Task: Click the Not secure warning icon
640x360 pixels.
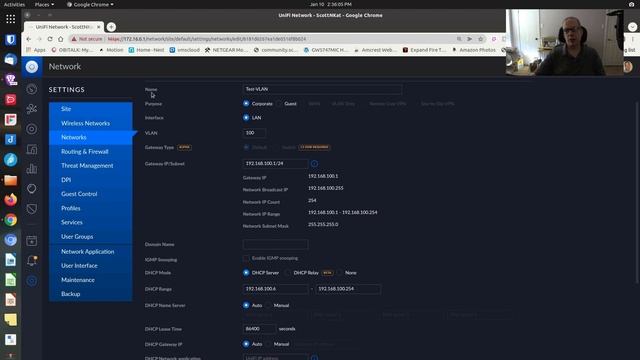Action: (x=74, y=39)
